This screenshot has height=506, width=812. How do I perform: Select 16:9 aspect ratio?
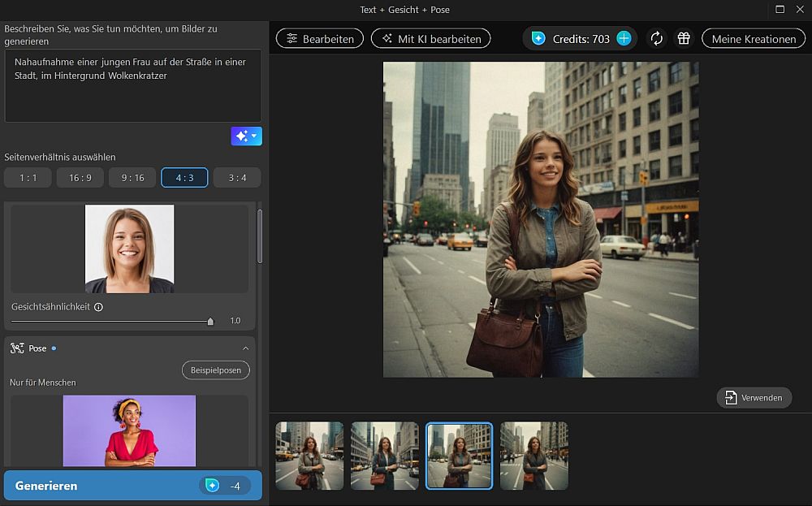80,178
